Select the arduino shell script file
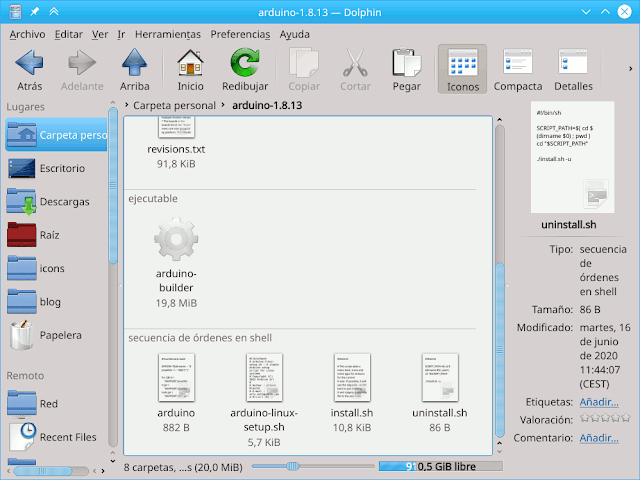Image resolution: width=640 pixels, height=480 pixels. coord(176,393)
